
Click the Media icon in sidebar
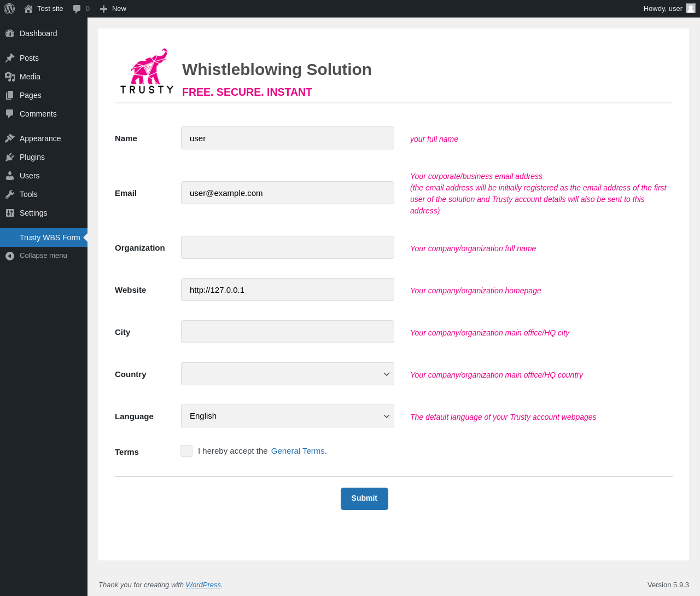[x=10, y=77]
